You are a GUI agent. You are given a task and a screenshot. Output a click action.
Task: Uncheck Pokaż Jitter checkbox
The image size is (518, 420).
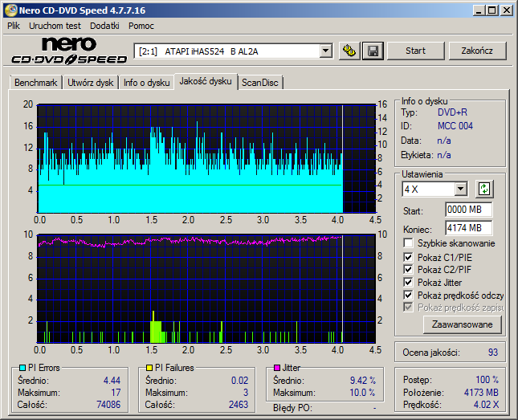click(408, 282)
